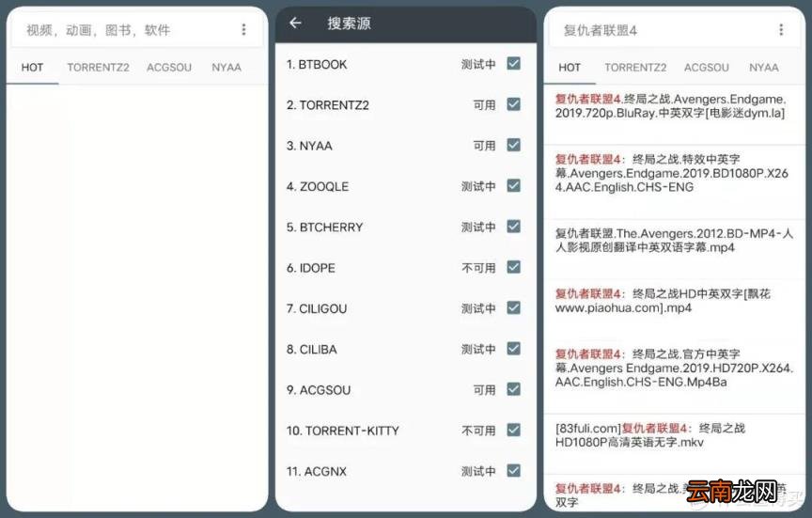Select the 9. ACGSOU source row
This screenshot has height=518, width=812.
pyautogui.click(x=405, y=389)
